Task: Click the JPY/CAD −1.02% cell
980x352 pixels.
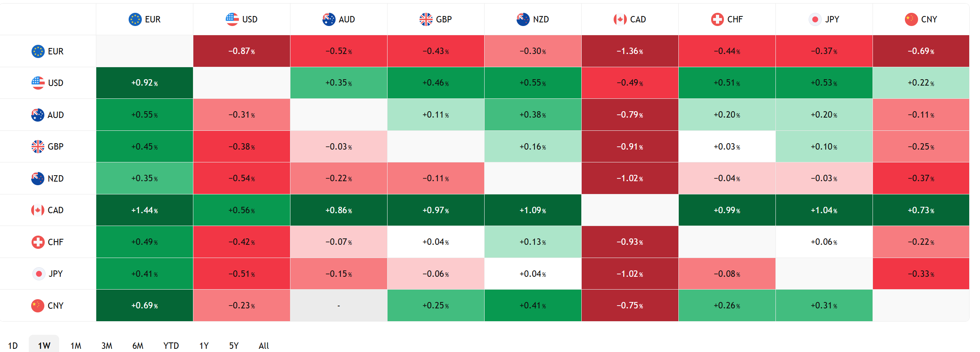Action: 630,274
